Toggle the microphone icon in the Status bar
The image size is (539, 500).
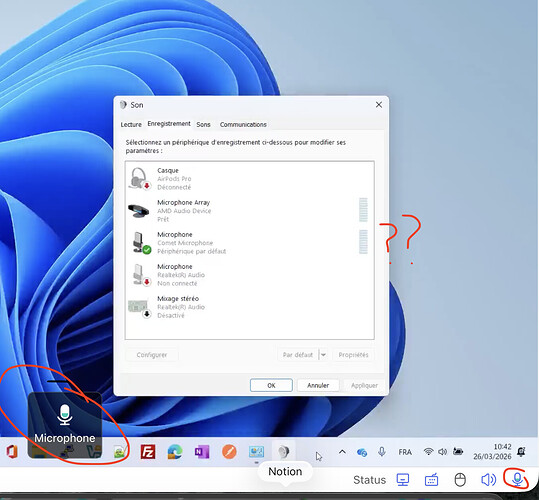pyautogui.click(x=517, y=479)
